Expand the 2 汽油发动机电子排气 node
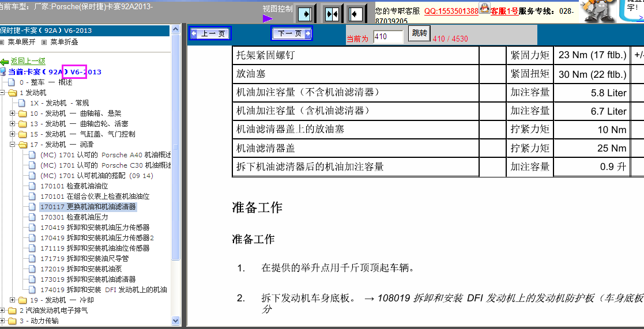This screenshot has width=644, height=329. pos(2,311)
